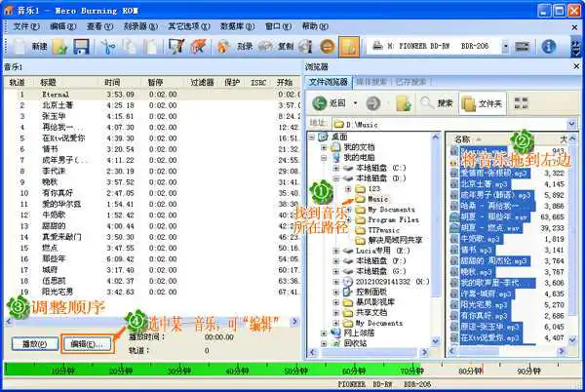585x392 pixels.
Task: Click the open compilation folder icon
Action: point(59,47)
